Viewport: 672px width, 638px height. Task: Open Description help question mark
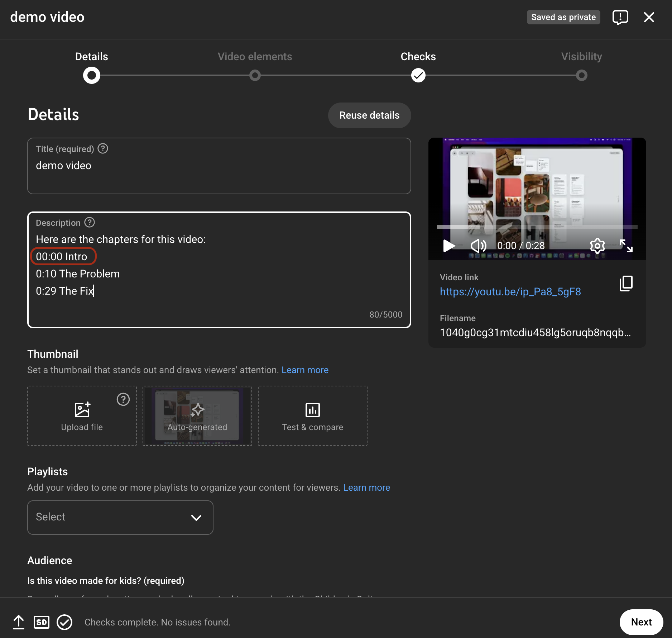(x=90, y=222)
